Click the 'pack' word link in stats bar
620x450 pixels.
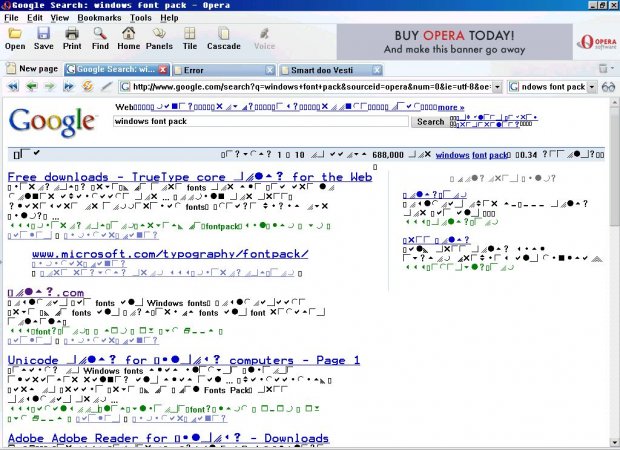pos(498,155)
